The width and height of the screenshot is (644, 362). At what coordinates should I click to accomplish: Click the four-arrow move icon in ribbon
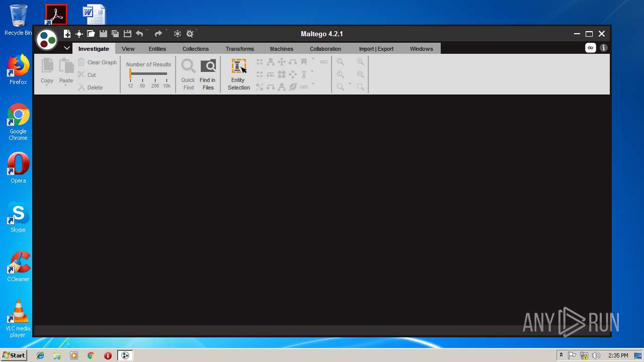click(x=282, y=62)
